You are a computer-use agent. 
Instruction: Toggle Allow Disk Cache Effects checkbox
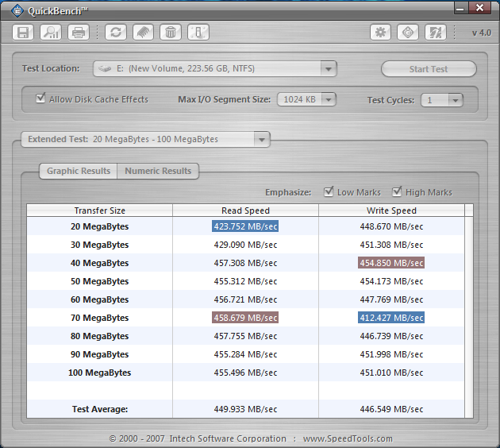pyautogui.click(x=41, y=99)
